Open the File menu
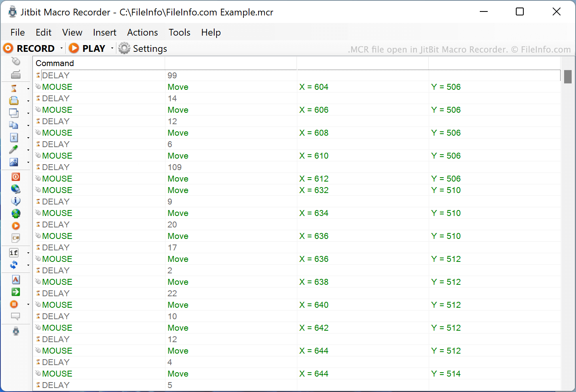The height and width of the screenshot is (392, 576). (18, 32)
